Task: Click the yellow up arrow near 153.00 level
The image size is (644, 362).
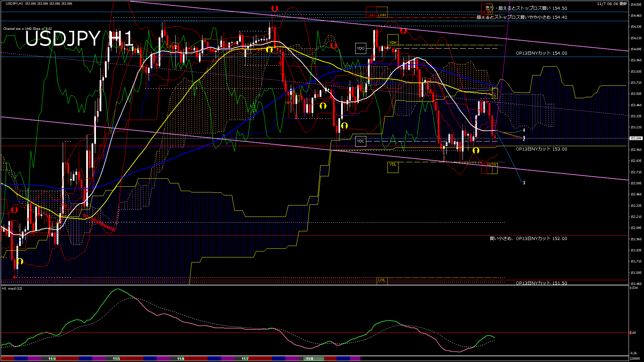Action: coord(476,150)
